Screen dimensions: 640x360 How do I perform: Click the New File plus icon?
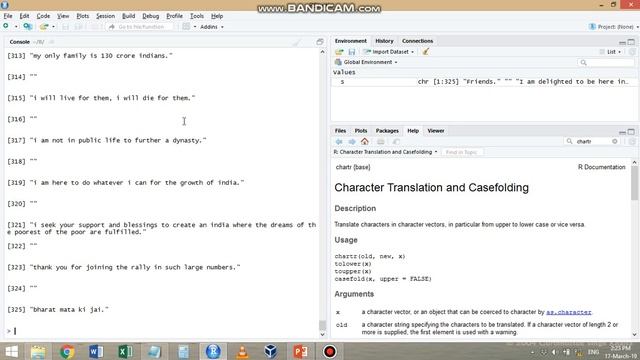click(x=6, y=27)
